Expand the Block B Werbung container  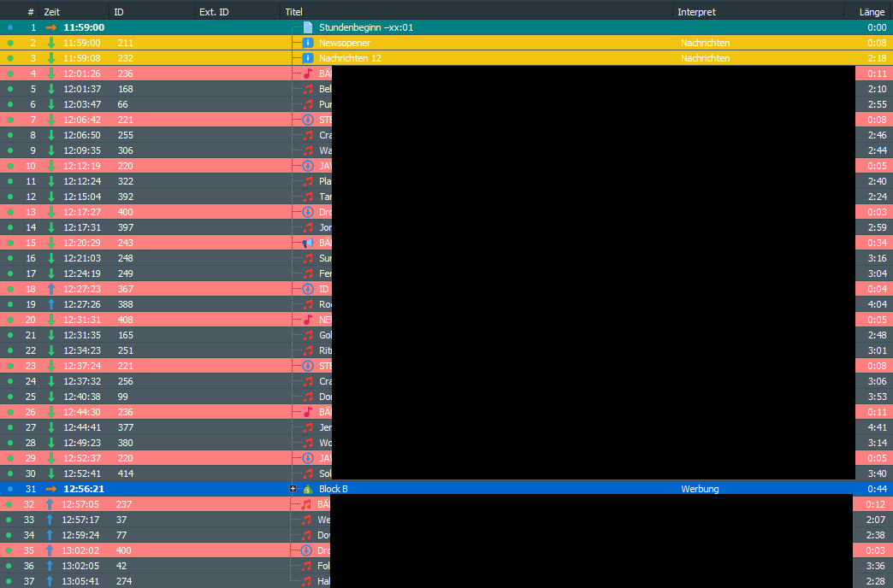pos(293,488)
